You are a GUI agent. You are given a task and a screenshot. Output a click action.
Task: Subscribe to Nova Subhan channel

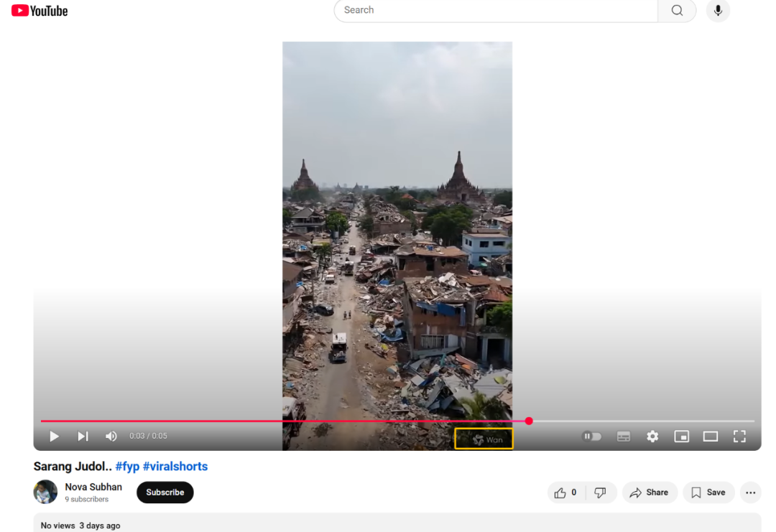165,493
